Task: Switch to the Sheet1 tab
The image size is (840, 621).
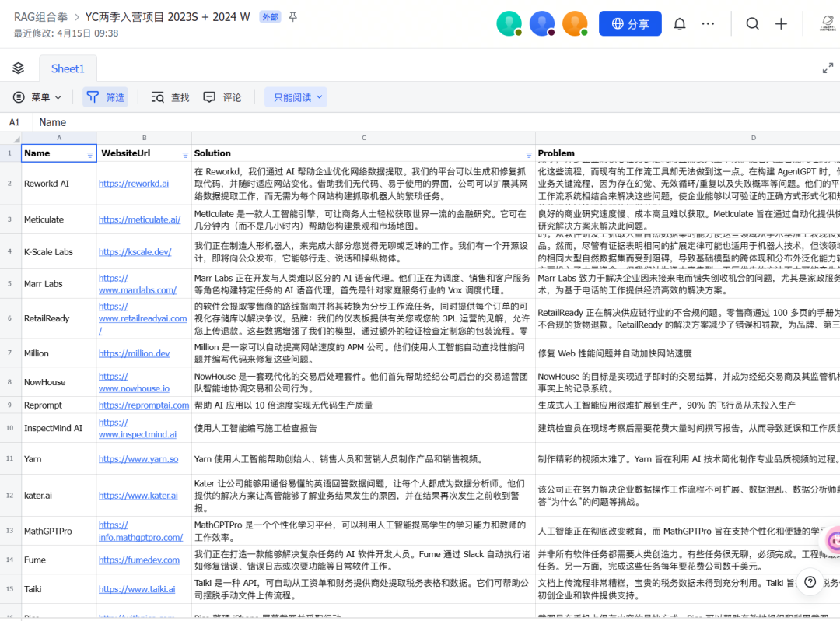Action: coord(68,68)
